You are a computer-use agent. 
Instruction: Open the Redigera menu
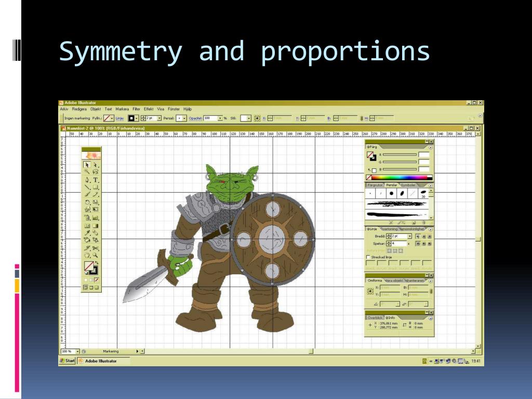[79, 109]
